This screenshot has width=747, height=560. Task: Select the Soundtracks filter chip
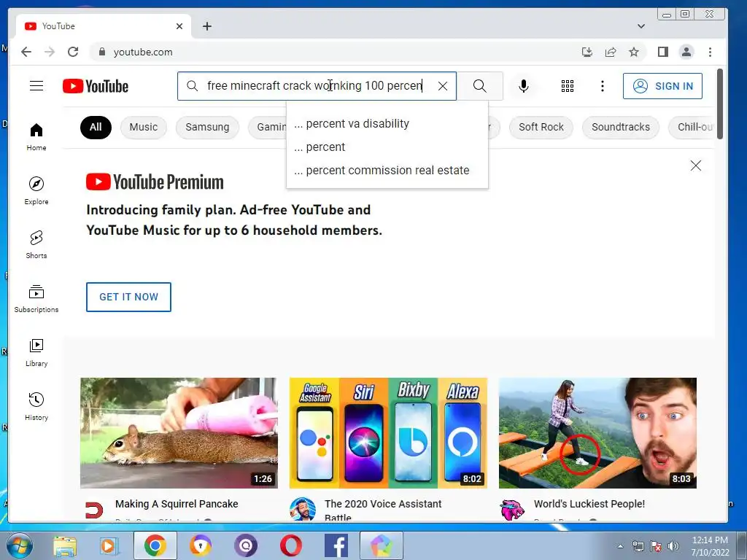pos(620,127)
